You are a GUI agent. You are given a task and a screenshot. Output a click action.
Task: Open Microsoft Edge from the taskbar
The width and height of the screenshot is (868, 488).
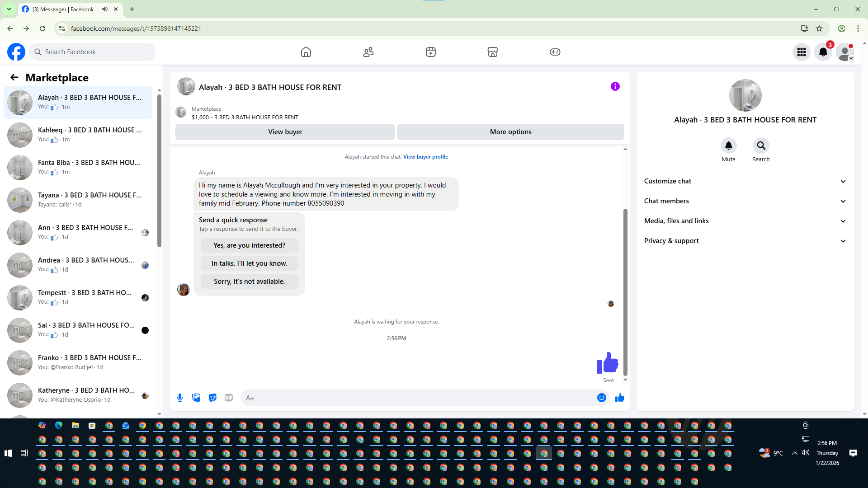point(59,425)
